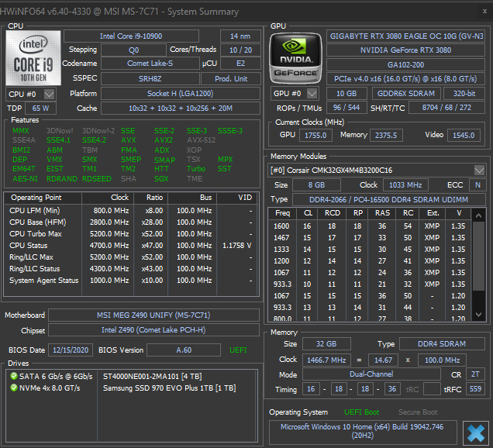Viewport: 493px width, 448px height.
Task: Select the Ring/LLC Status row
Action: point(131,268)
